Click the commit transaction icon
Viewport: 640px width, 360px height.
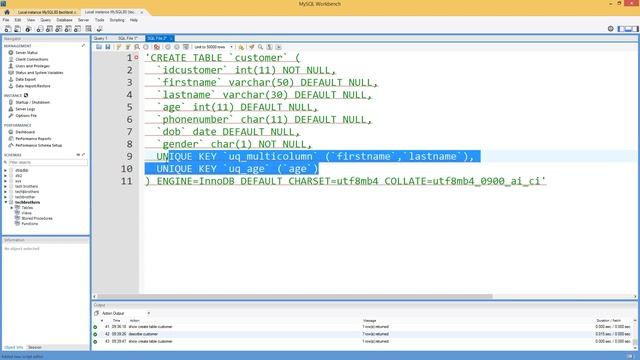(168, 47)
